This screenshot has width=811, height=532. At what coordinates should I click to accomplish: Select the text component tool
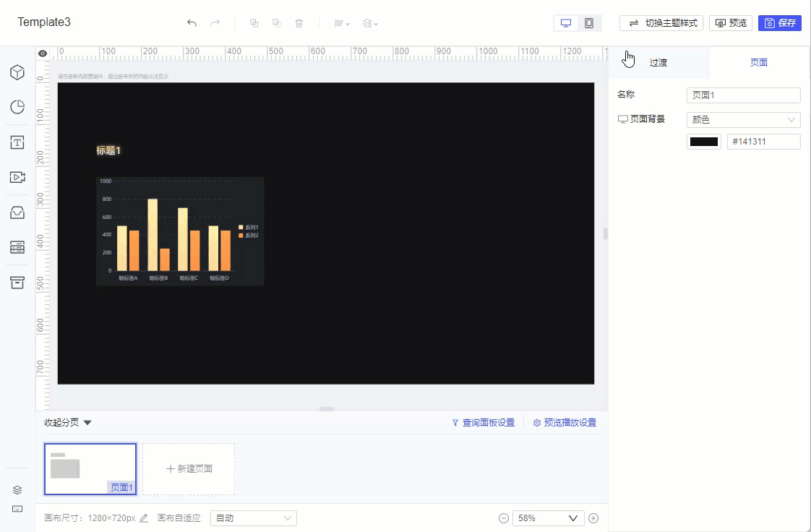(x=18, y=142)
